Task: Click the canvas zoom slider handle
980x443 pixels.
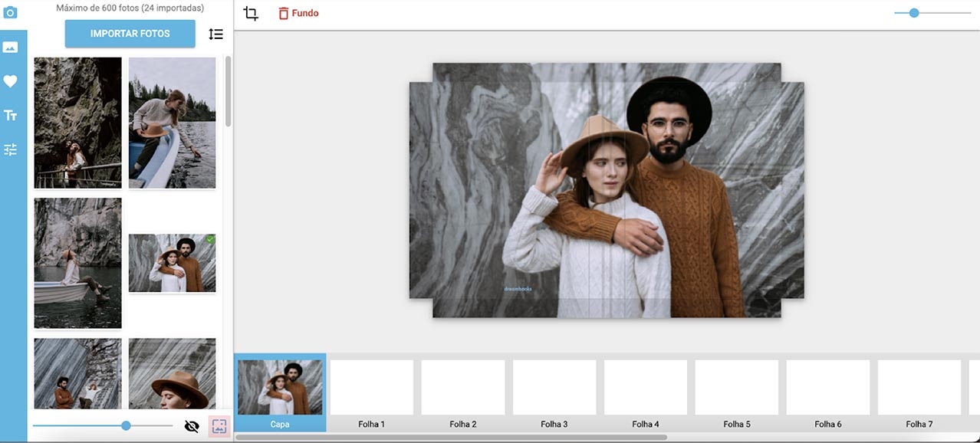Action: point(914,13)
